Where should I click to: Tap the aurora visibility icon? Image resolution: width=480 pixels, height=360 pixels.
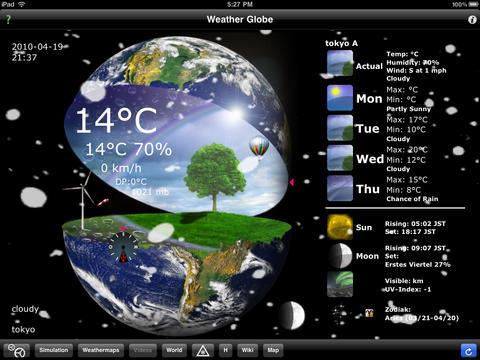point(340,284)
